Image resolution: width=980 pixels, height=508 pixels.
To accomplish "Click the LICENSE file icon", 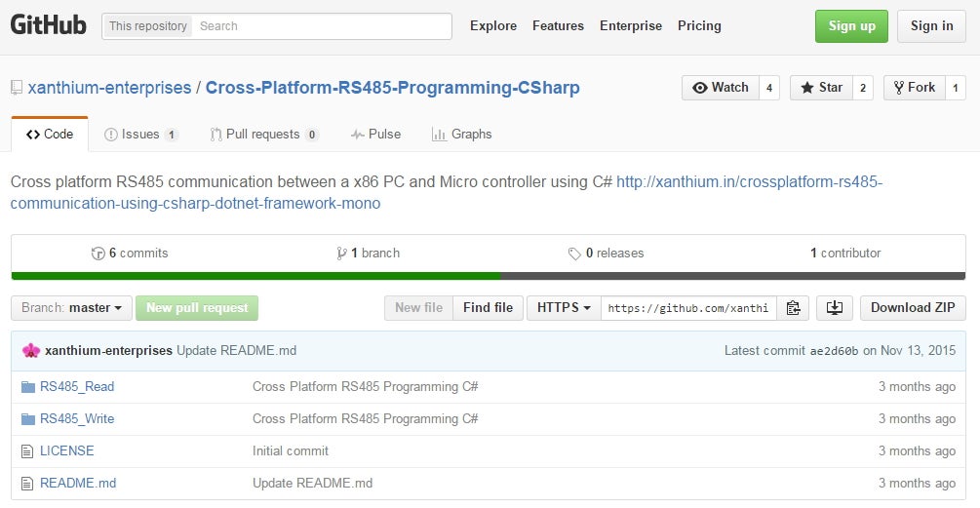I will pyautogui.click(x=27, y=451).
